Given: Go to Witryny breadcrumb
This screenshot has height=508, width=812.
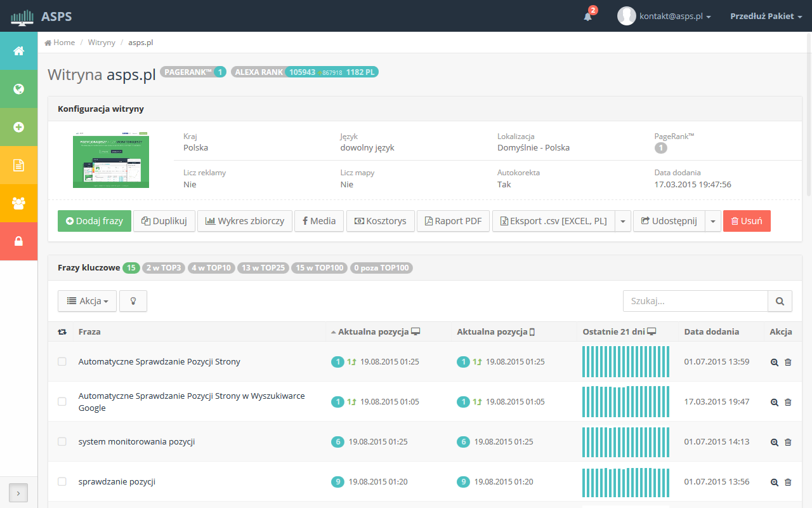Looking at the screenshot, I should point(101,43).
